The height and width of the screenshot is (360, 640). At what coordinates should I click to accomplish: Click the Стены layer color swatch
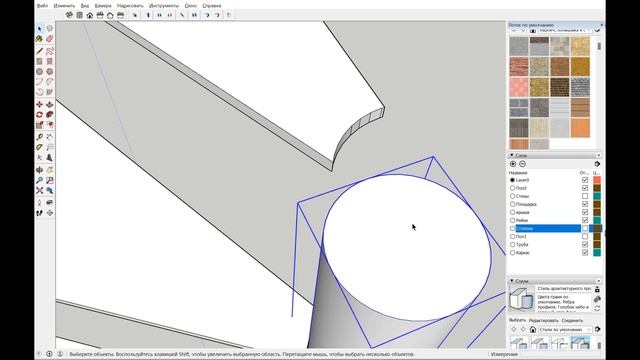point(597,196)
